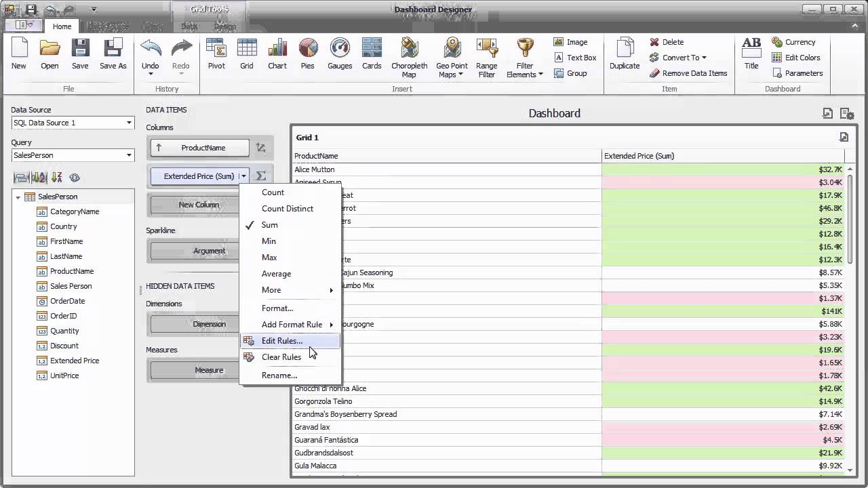Insert a Cards item
This screenshot has width=868, height=488.
pyautogui.click(x=372, y=54)
